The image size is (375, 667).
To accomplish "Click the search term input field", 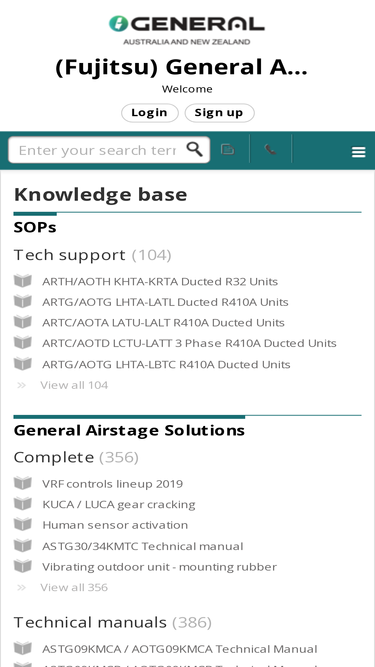I will click(97, 150).
